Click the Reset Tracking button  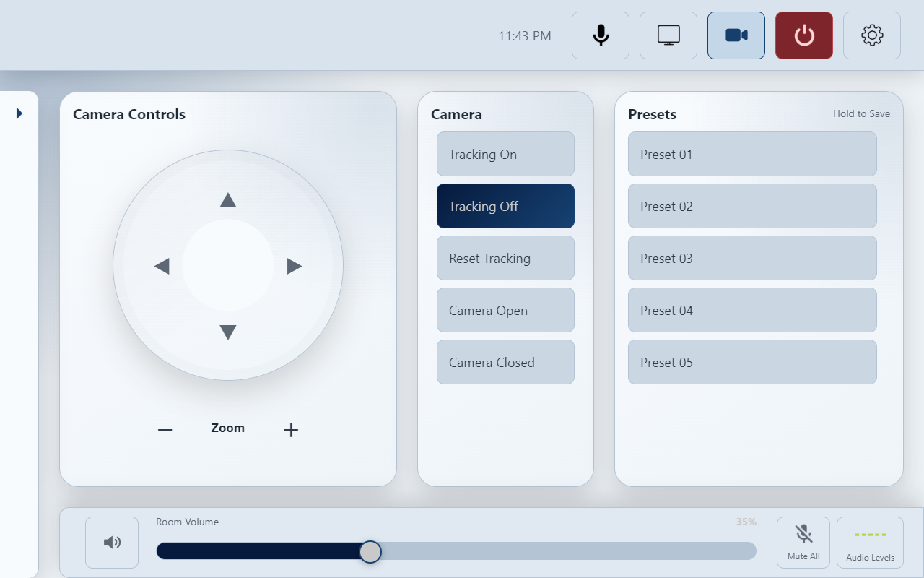[x=505, y=258]
